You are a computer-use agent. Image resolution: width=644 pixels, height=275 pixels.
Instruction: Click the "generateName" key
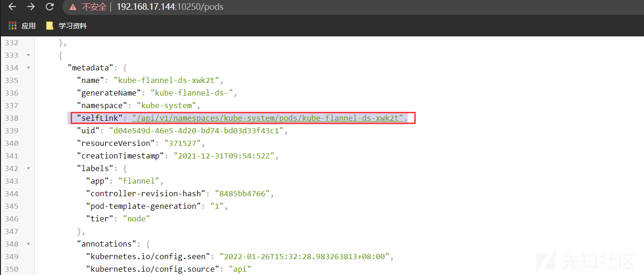click(x=109, y=93)
